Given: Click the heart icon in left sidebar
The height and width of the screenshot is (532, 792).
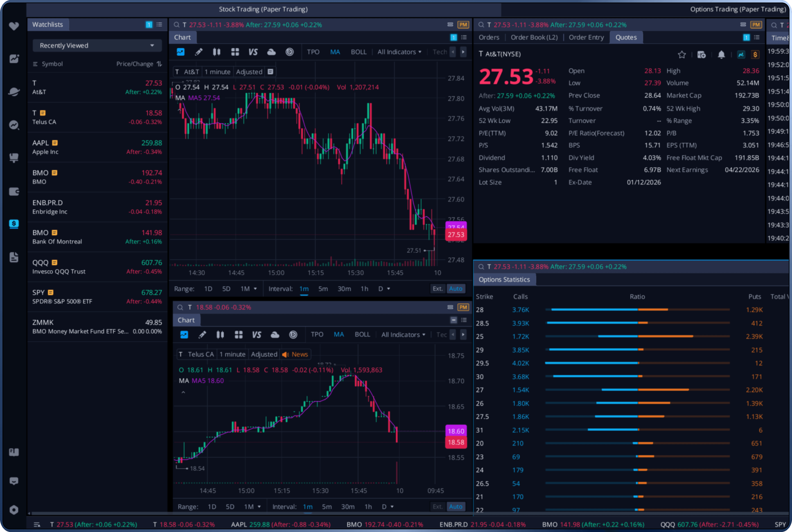Looking at the screenshot, I should pyautogui.click(x=14, y=26).
